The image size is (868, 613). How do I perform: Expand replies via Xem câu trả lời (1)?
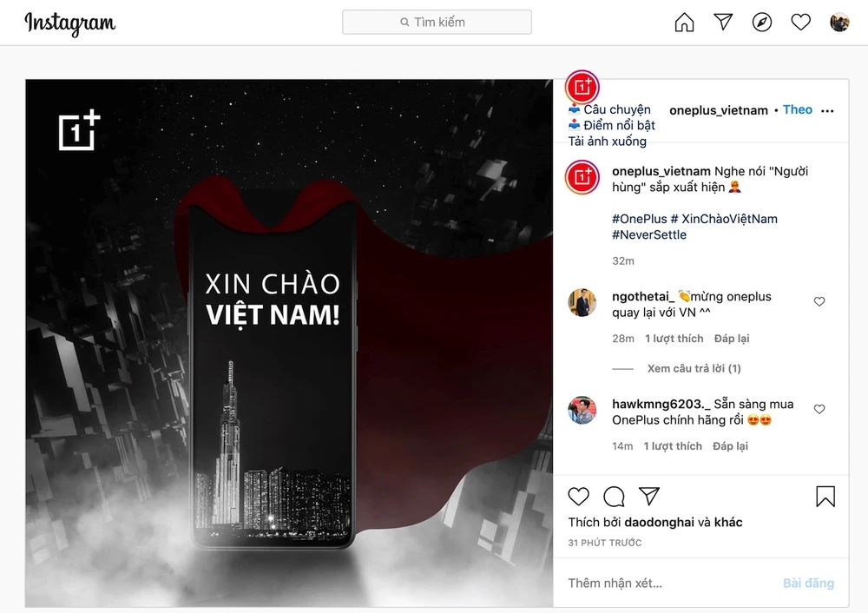[694, 368]
